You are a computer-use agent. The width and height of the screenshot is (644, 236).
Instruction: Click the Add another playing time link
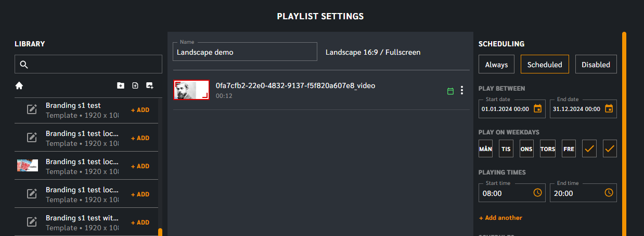pyautogui.click(x=500, y=218)
